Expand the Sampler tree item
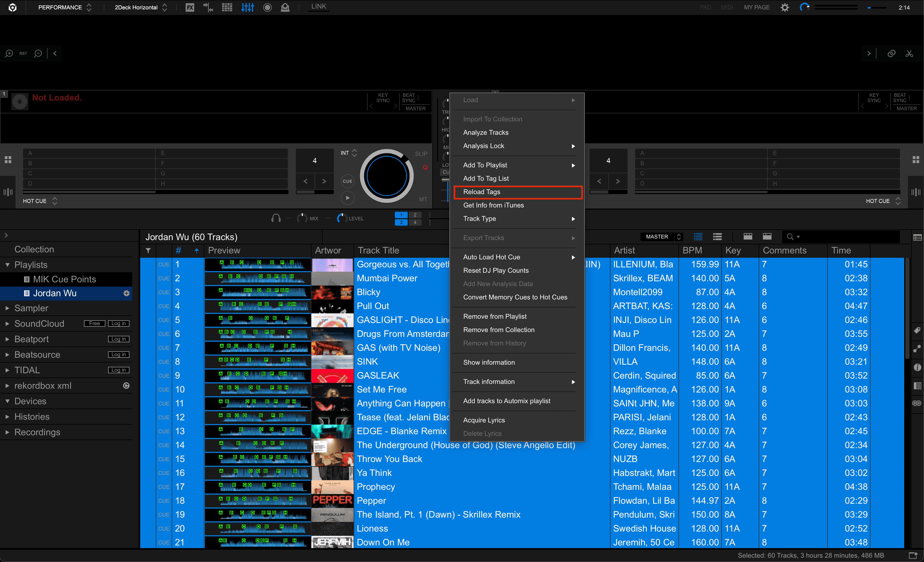The height and width of the screenshot is (562, 924). 7,308
